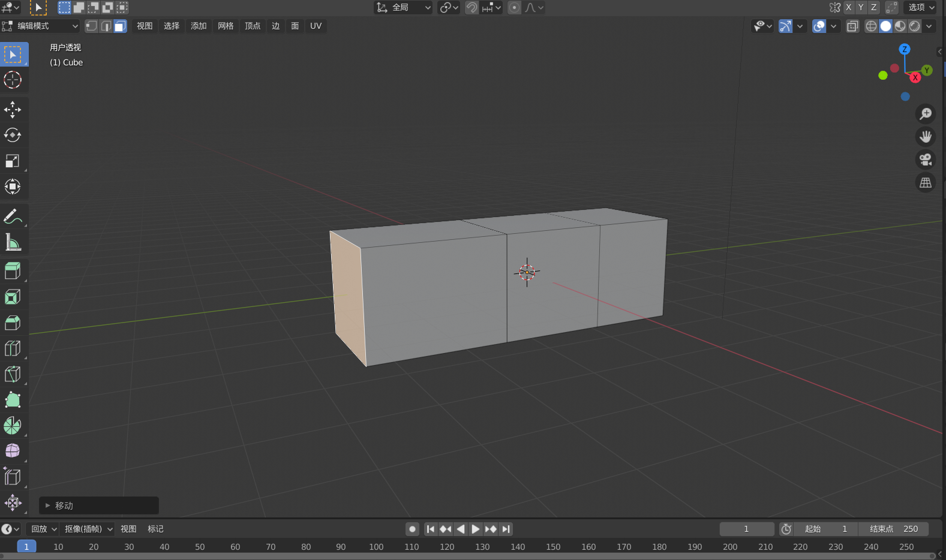The image size is (946, 560).
Task: Open the Vertex menu
Action: pyautogui.click(x=253, y=26)
